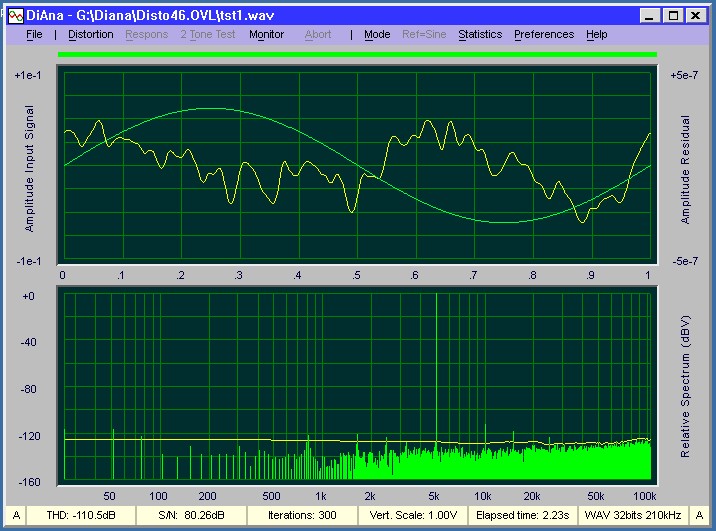Image resolution: width=716 pixels, height=531 pixels.
Task: Click the THD: -110.5dB status entry
Action: [x=81, y=515]
